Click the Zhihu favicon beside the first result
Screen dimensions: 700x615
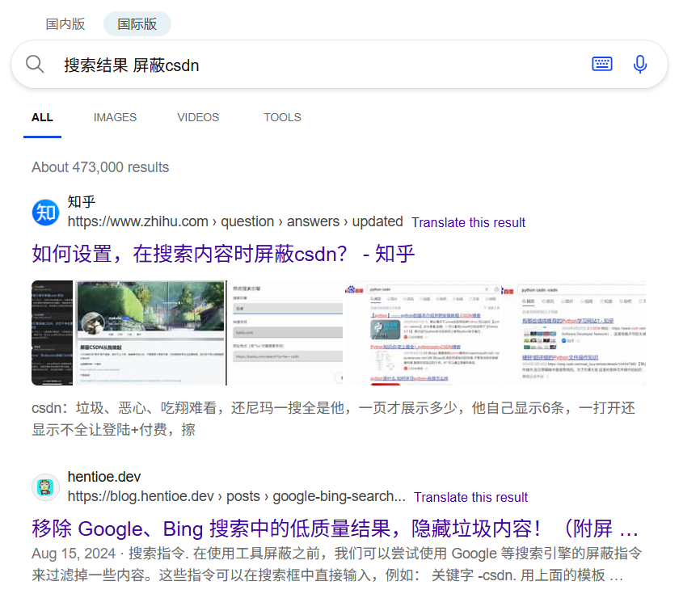(45, 212)
